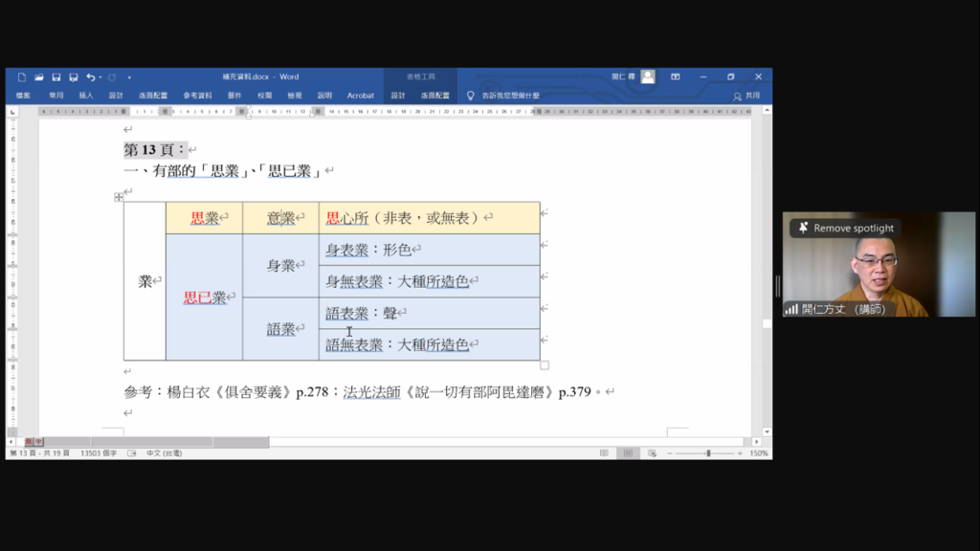This screenshot has height=551, width=980.
Task: Expand the Undo history dropdown arrow
Action: 100,77
